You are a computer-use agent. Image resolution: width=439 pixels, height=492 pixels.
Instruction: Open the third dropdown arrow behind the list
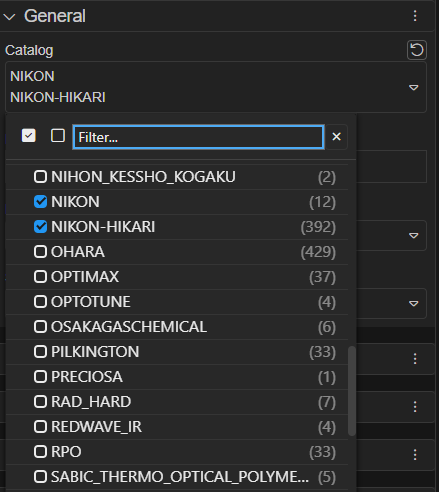[x=414, y=304]
